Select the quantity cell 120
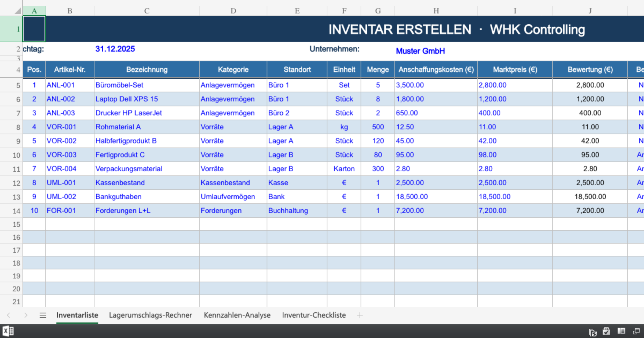Screen dimensions: 644x338 coord(378,141)
